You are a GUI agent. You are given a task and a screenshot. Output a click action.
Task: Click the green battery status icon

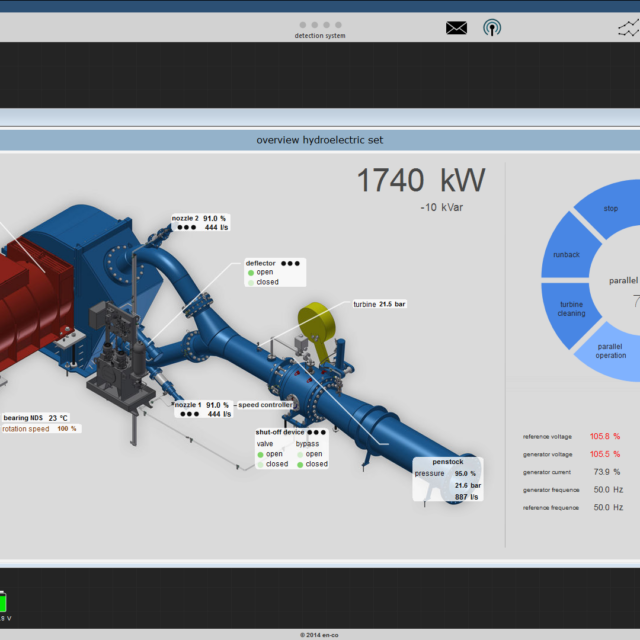coord(3,602)
